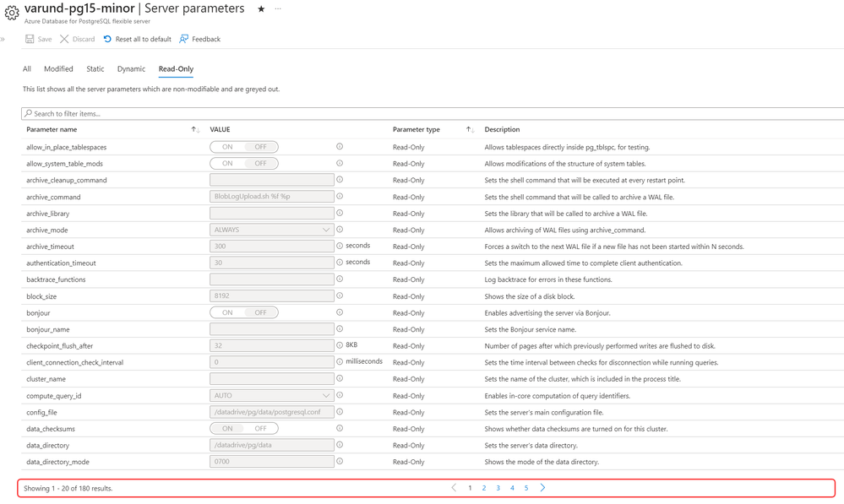Click the data_directory_mode field showing 0700
Viewport: 844px width, 504px height.
[x=272, y=462]
